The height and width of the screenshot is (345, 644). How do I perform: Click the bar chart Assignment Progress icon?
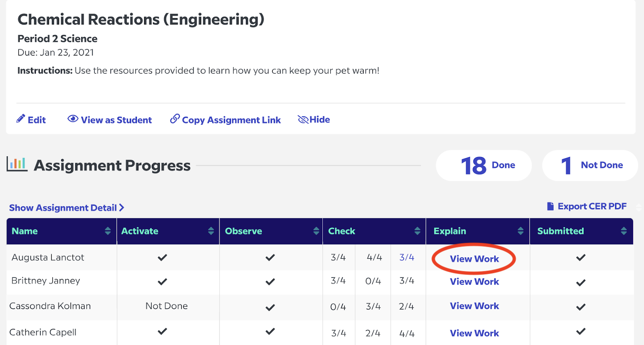click(x=17, y=165)
